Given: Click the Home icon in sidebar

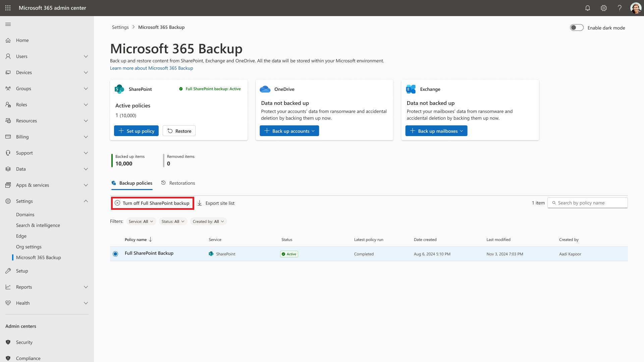Looking at the screenshot, I should coord(8,40).
